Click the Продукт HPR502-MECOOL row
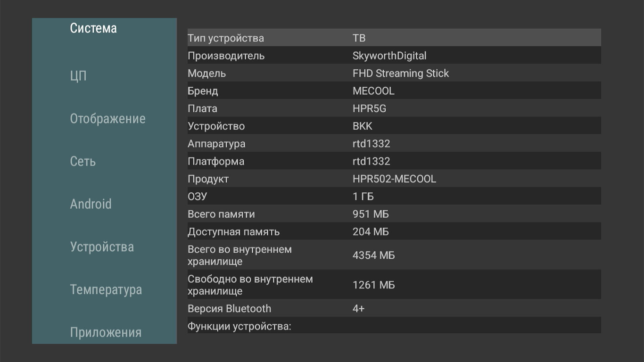 click(x=394, y=179)
